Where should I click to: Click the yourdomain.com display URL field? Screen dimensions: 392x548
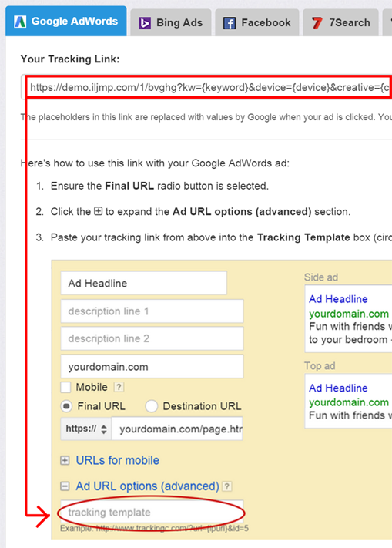152,366
